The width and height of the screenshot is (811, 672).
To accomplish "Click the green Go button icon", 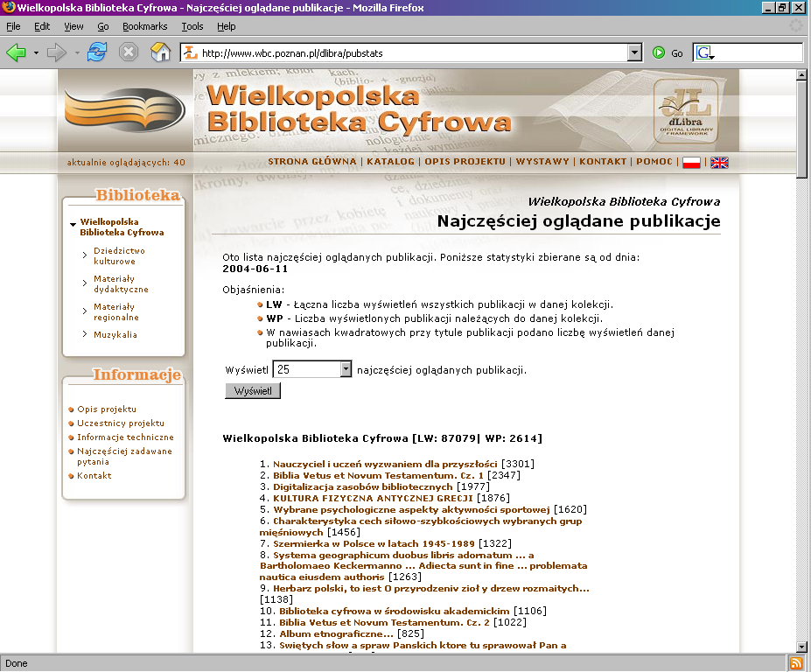I will point(659,52).
